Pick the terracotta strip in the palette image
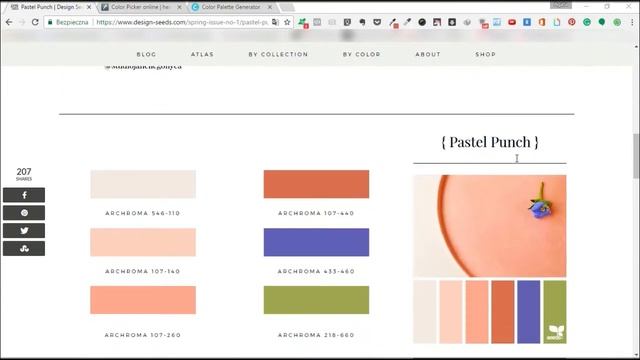This screenshot has height=360, width=640. (x=503, y=312)
